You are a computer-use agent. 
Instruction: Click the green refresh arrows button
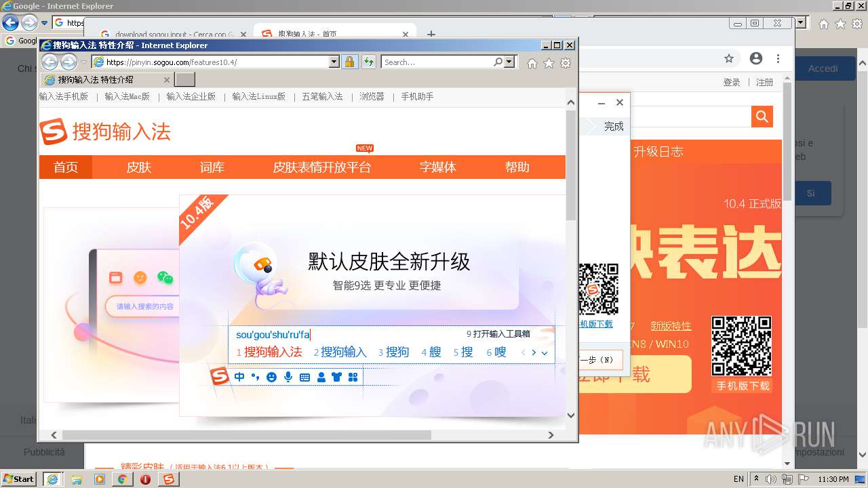[x=368, y=62]
